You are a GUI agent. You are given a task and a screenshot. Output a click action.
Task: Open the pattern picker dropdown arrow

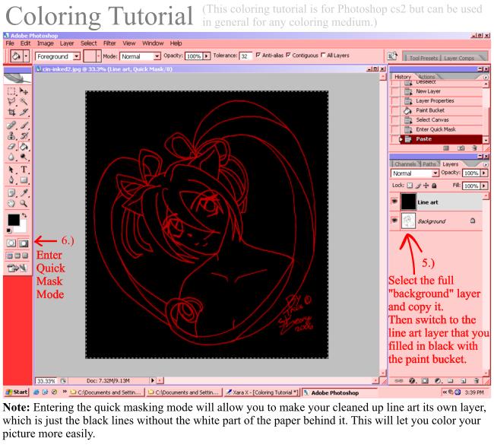click(98, 56)
